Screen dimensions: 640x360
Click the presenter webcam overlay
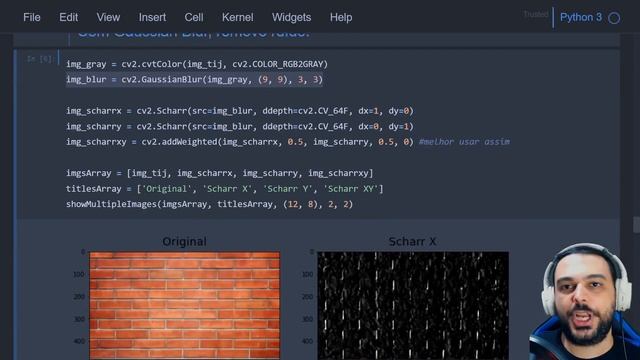pos(584,302)
